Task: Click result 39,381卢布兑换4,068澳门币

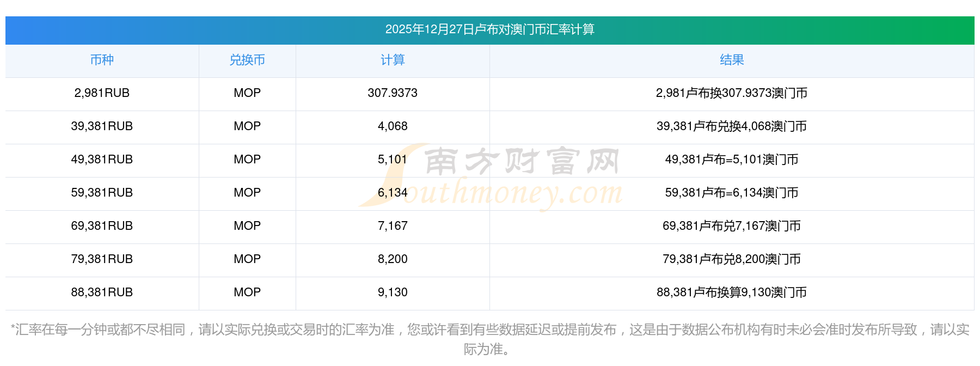Action: [x=732, y=126]
